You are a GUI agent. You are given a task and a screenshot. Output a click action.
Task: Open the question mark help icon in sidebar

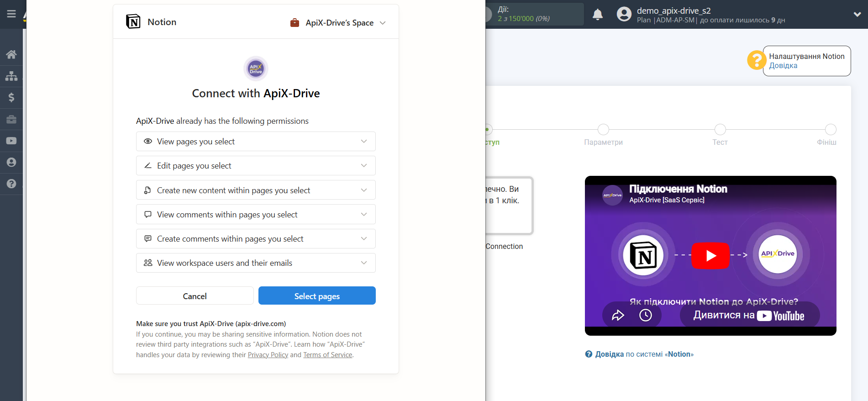pos(11,184)
